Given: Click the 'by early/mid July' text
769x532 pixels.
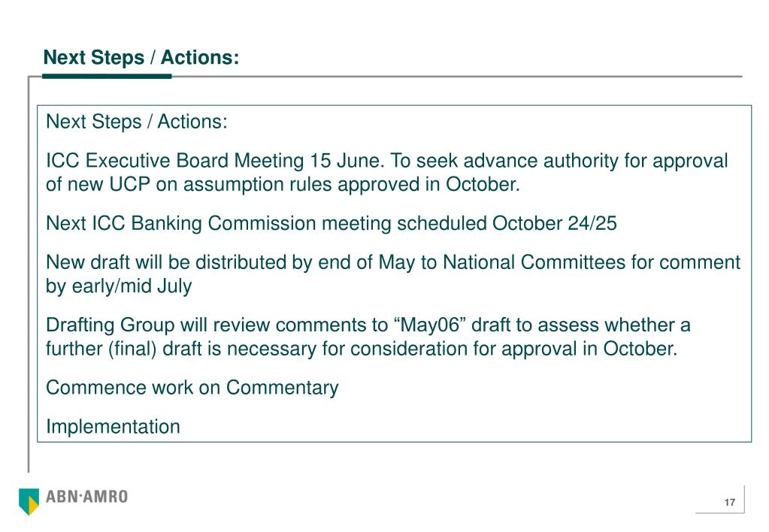Looking at the screenshot, I should tap(119, 286).
